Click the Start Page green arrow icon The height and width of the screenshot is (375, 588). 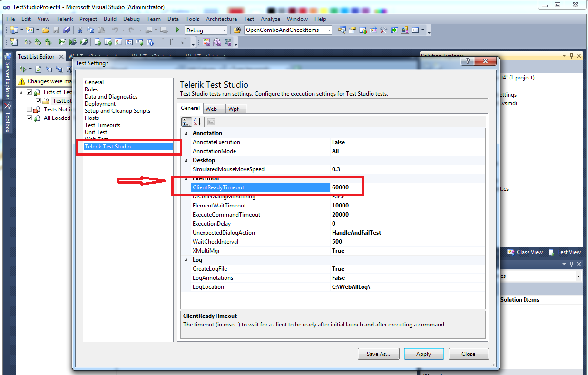(x=395, y=30)
